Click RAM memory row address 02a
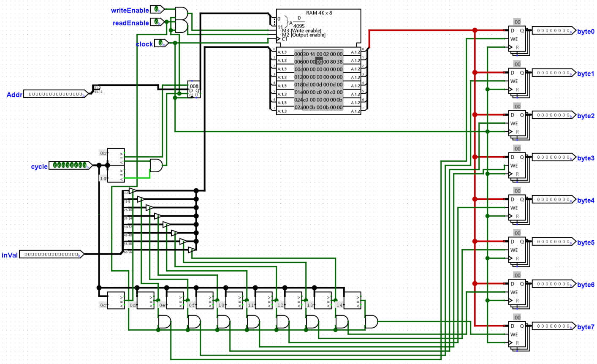 click(x=298, y=107)
